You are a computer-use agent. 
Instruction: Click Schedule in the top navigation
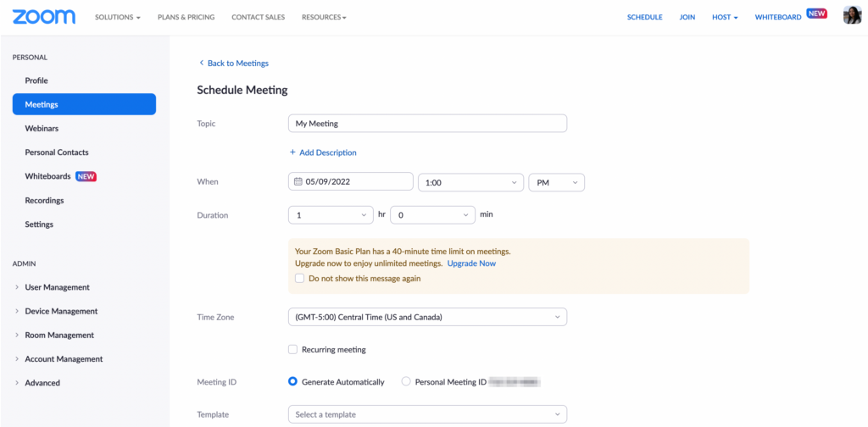tap(644, 17)
